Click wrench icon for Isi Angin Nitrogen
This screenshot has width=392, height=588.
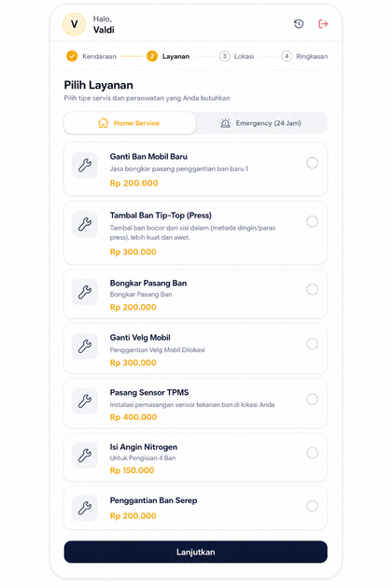pos(85,455)
